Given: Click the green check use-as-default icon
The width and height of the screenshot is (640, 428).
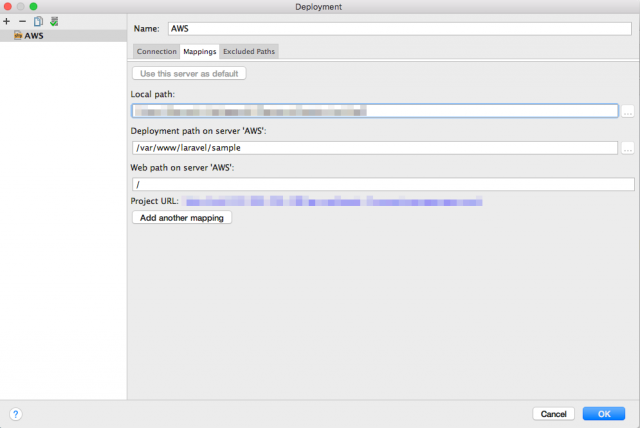Looking at the screenshot, I should [54, 22].
